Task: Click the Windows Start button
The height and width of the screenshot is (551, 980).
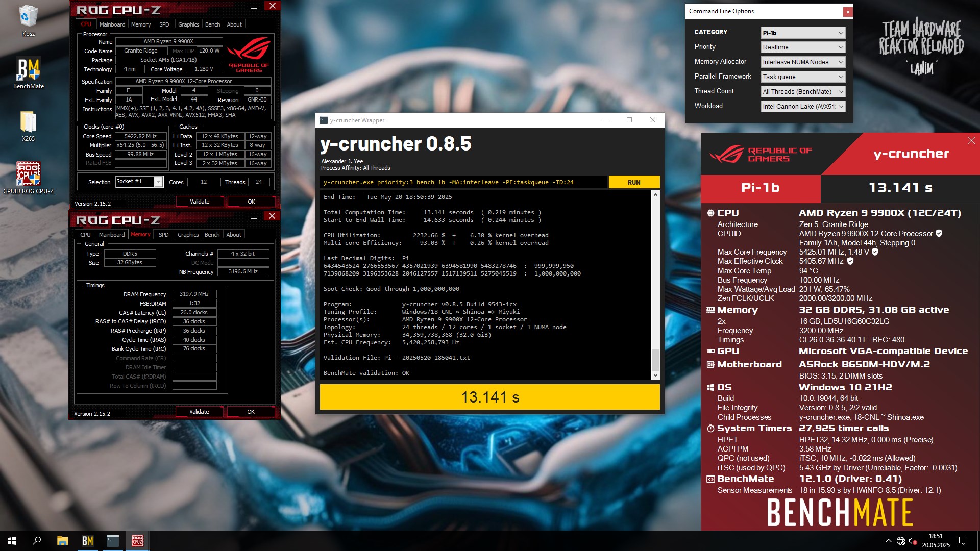Action: coord(12,541)
